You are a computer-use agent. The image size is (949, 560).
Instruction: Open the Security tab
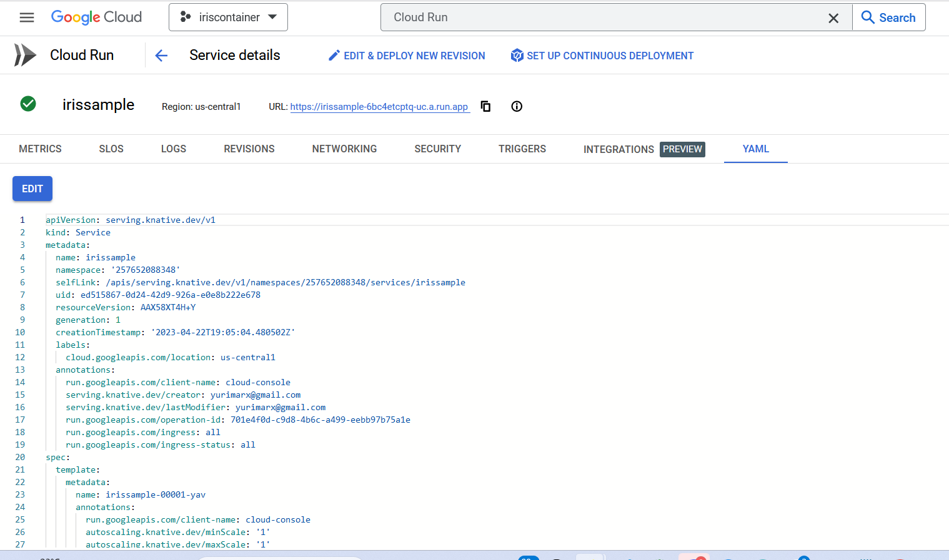[x=437, y=149]
